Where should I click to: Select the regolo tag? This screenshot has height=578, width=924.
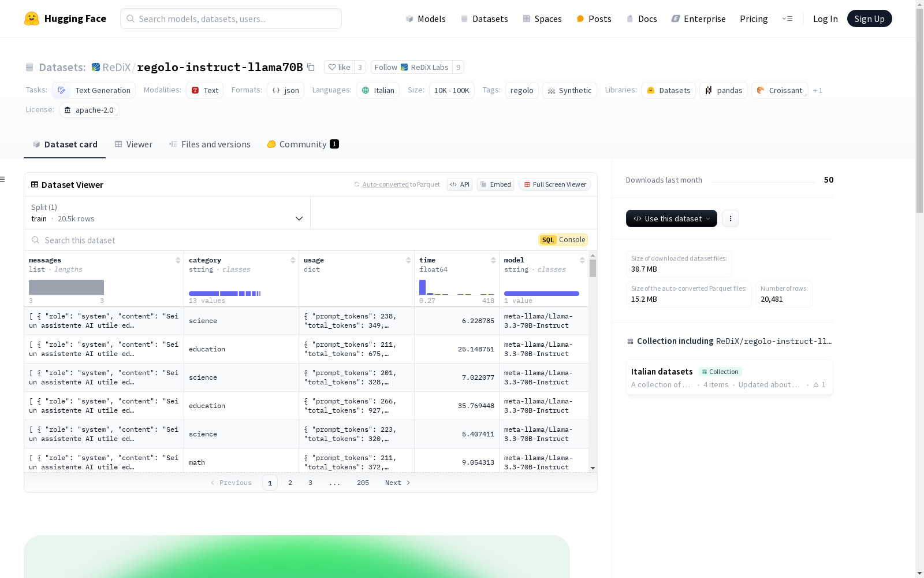522,90
